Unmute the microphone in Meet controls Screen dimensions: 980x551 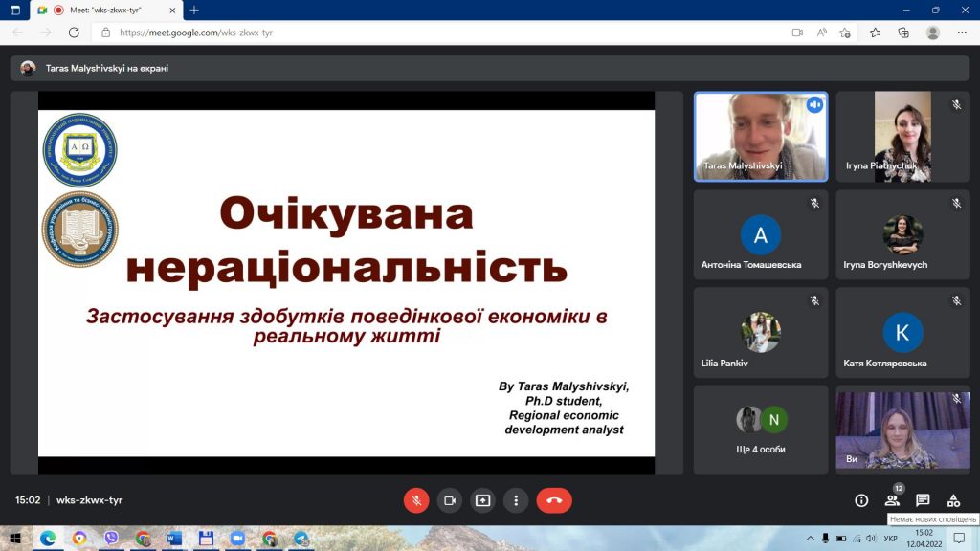pyautogui.click(x=416, y=500)
